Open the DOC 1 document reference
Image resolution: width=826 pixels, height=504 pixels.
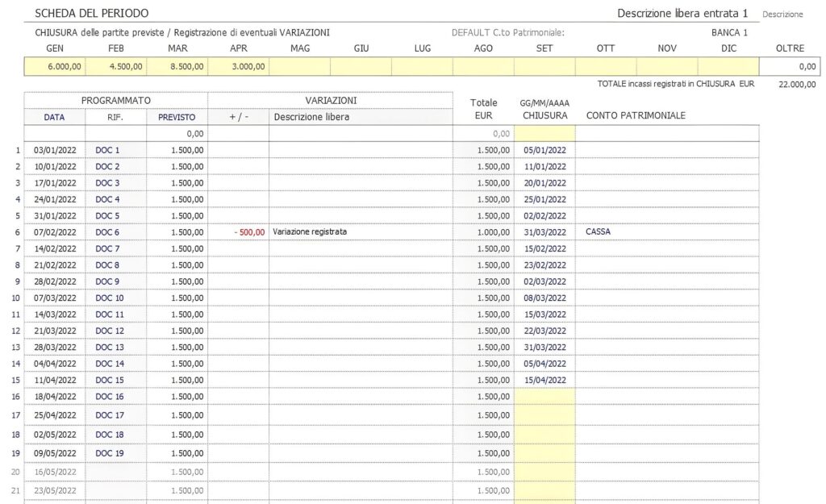pos(106,150)
